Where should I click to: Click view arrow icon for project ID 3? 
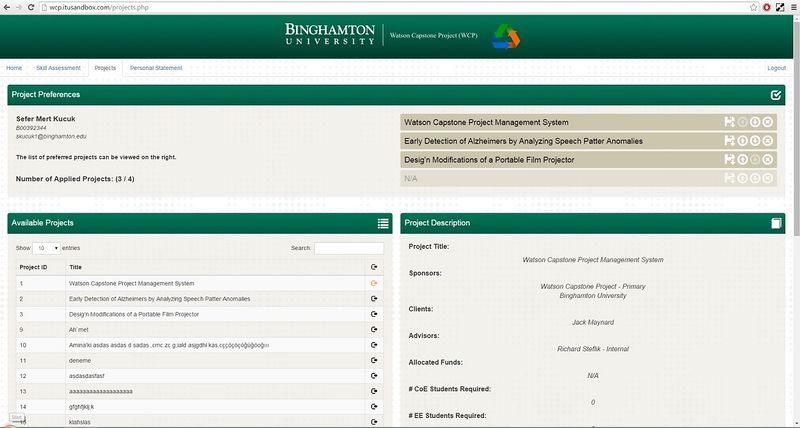click(x=374, y=314)
